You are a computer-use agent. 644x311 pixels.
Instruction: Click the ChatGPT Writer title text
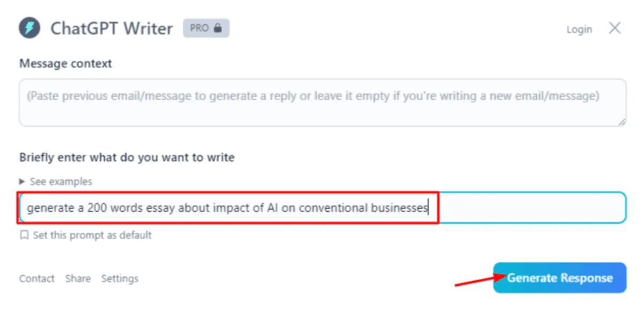(112, 28)
